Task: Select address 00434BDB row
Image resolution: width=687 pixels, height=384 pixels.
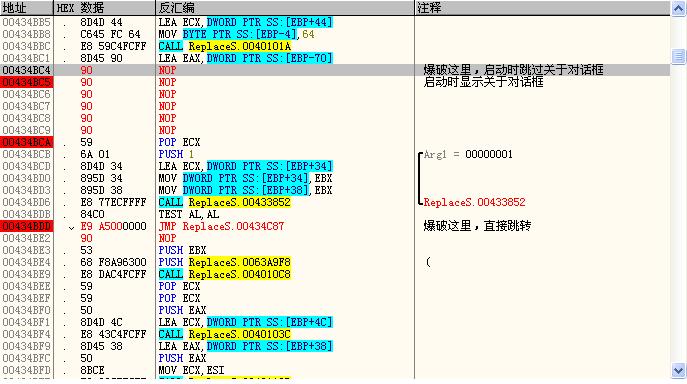Action: [x=27, y=214]
